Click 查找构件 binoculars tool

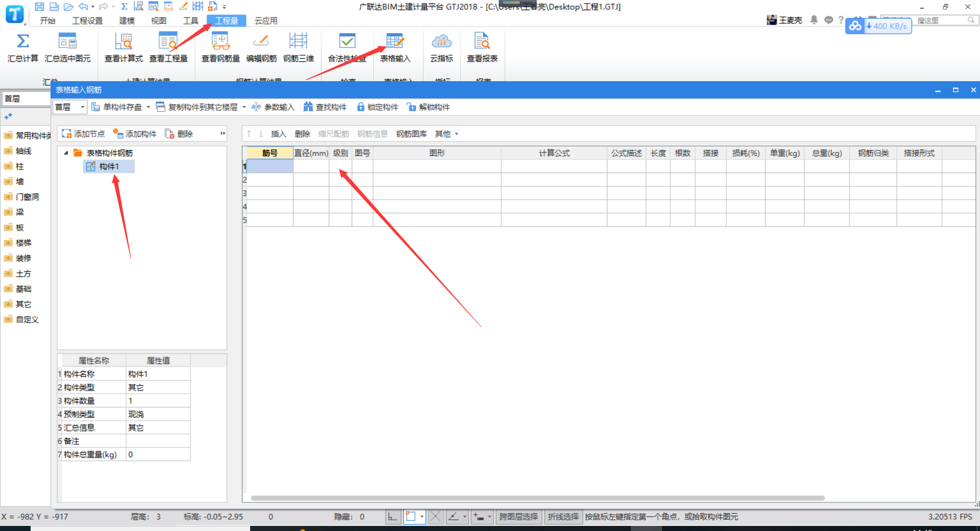(325, 107)
